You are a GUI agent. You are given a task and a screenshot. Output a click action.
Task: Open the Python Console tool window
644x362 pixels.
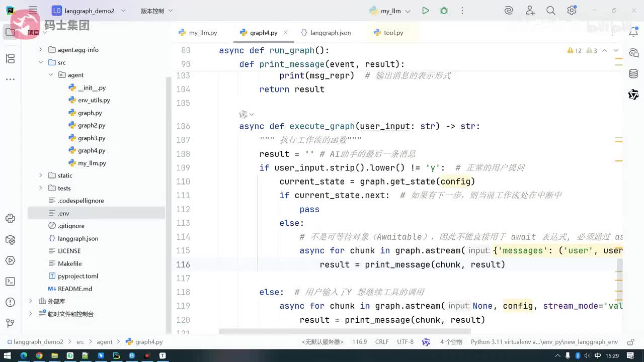point(10,218)
